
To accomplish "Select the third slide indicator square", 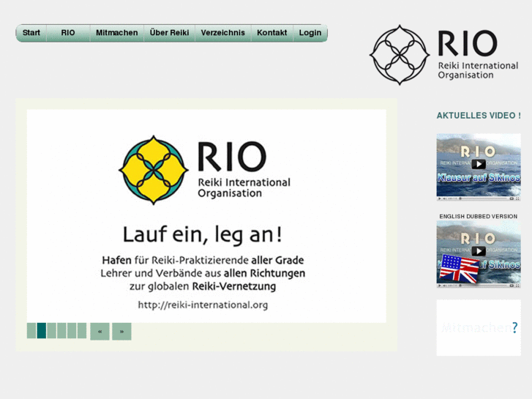I will 51,330.
